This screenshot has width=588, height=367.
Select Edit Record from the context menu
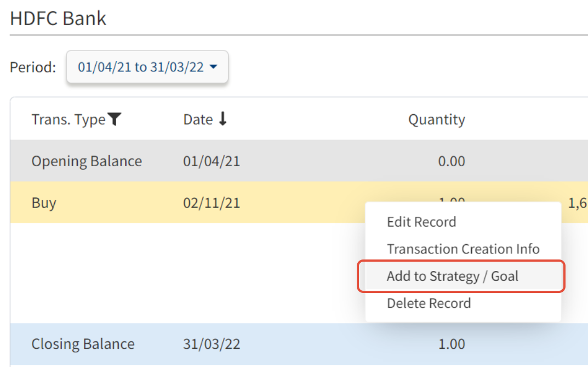coord(421,222)
